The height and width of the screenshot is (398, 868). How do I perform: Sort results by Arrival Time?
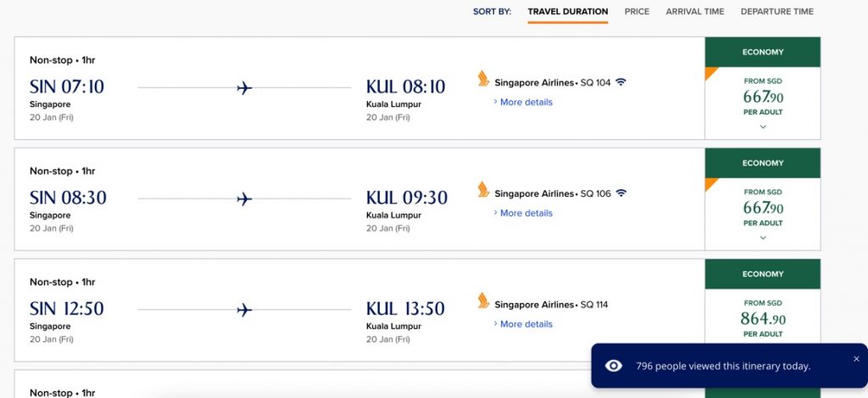(695, 11)
